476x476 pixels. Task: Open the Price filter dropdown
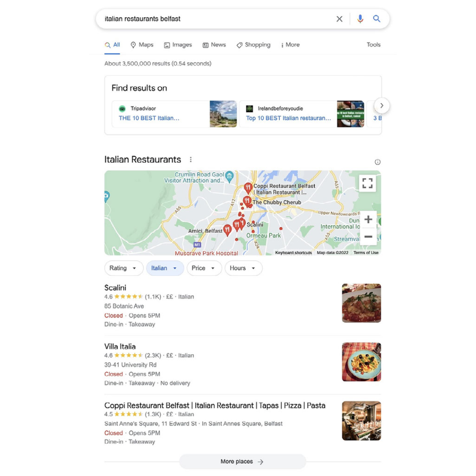(204, 268)
